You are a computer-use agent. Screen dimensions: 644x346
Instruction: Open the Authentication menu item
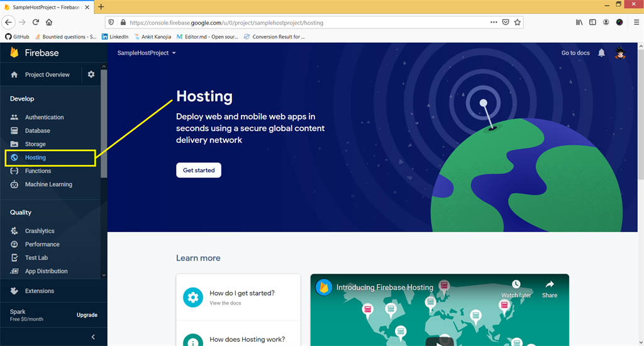tap(45, 117)
